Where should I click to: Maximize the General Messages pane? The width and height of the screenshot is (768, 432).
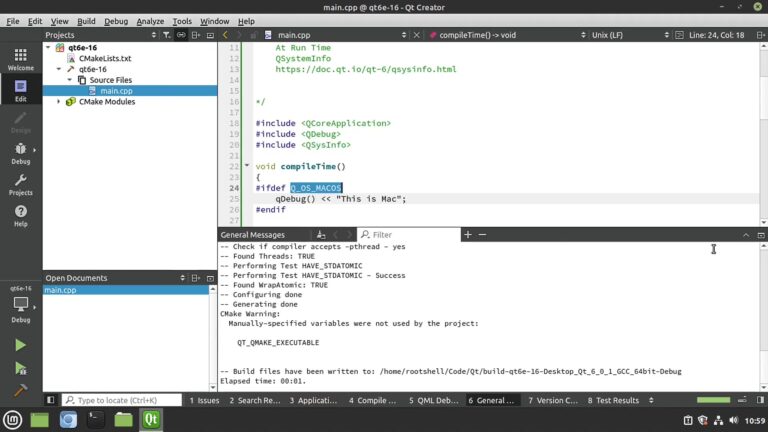(761, 235)
